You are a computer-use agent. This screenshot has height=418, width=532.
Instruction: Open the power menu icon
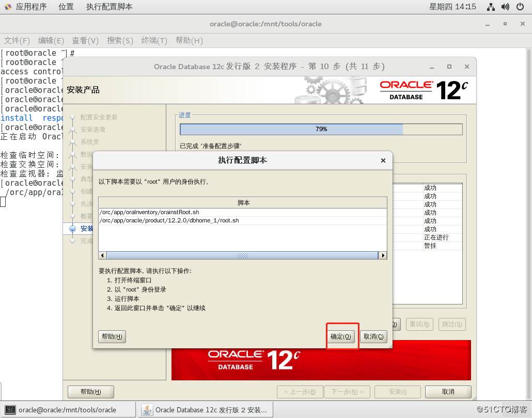(520, 7)
